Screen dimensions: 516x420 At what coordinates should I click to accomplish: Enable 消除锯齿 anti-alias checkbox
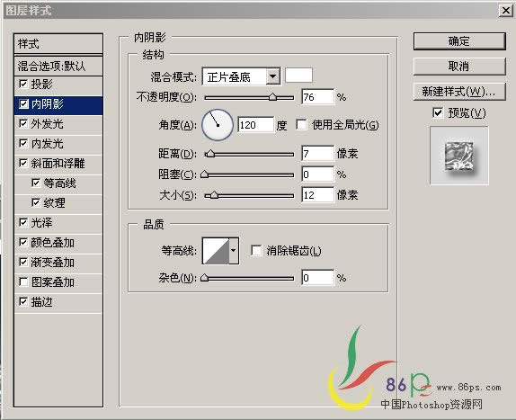[x=255, y=251]
